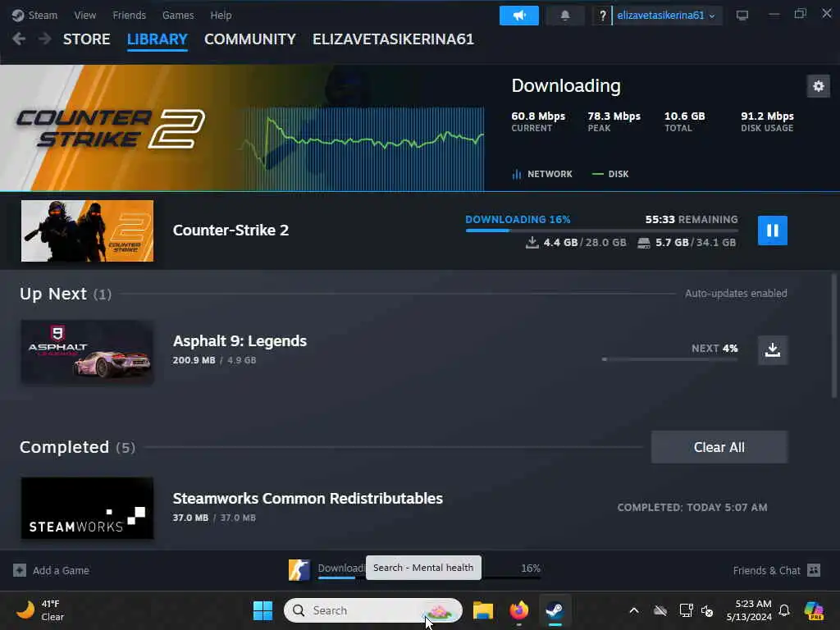Switch to the STORE tab
This screenshot has width=840, height=630.
[x=86, y=39]
